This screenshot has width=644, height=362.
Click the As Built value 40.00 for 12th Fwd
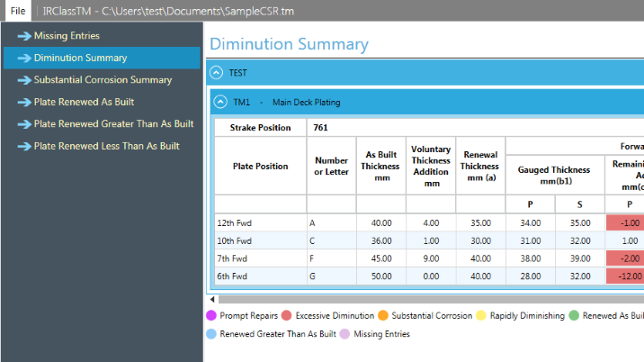coord(381,223)
